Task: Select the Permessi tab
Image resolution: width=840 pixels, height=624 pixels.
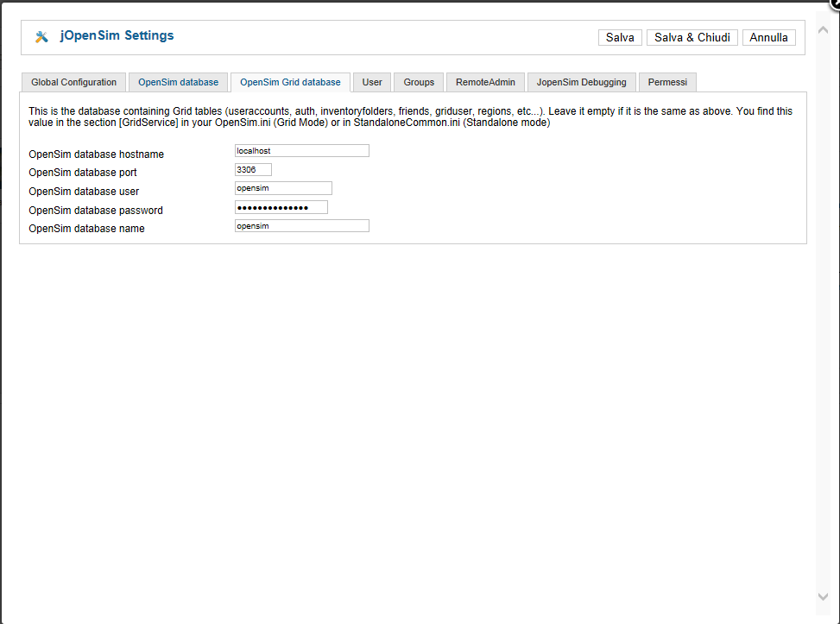Action: pyautogui.click(x=667, y=83)
